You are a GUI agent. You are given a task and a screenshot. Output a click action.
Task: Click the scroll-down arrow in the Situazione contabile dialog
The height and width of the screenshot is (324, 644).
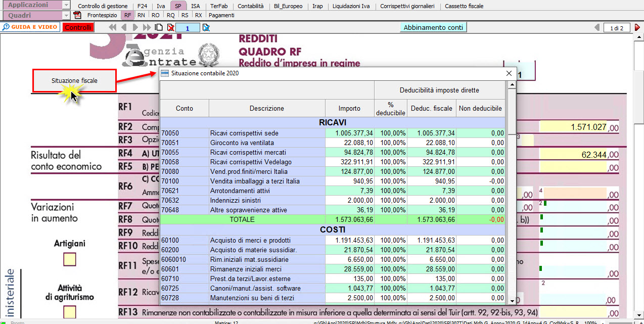(x=512, y=300)
